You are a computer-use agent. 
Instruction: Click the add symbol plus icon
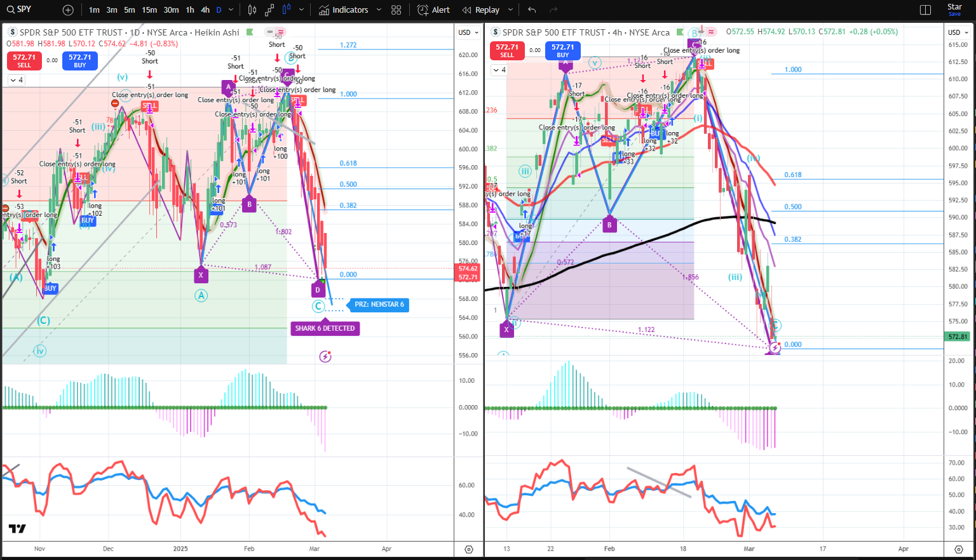pyautogui.click(x=68, y=10)
